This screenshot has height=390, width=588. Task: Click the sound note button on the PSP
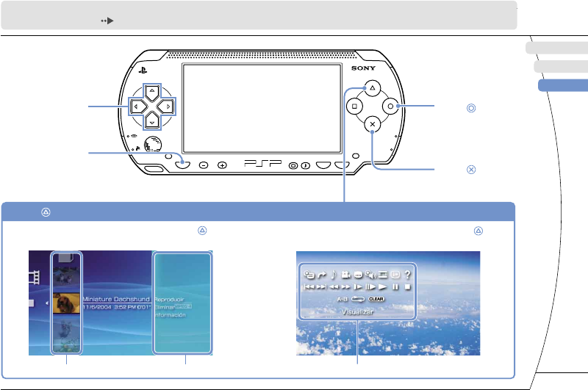pyautogui.click(x=306, y=165)
